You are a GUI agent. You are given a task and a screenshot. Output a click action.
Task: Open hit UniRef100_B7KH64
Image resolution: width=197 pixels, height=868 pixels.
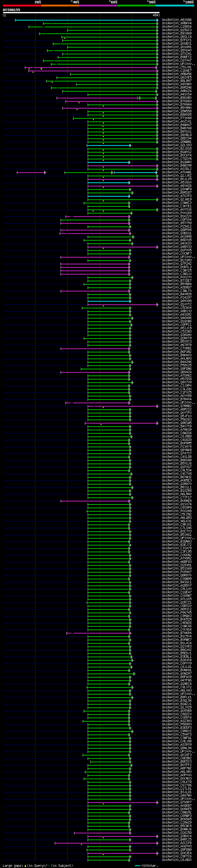click(x=177, y=104)
